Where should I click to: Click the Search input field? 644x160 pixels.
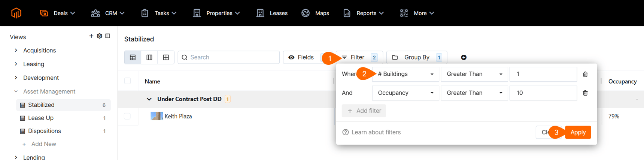point(229,57)
